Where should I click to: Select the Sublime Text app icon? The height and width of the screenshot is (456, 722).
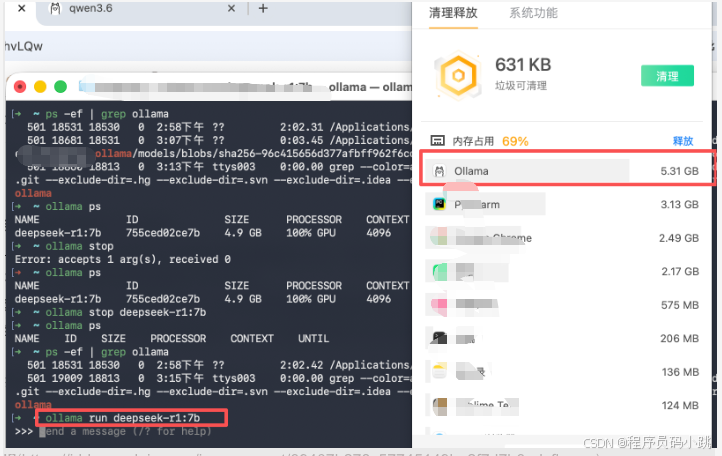440,406
